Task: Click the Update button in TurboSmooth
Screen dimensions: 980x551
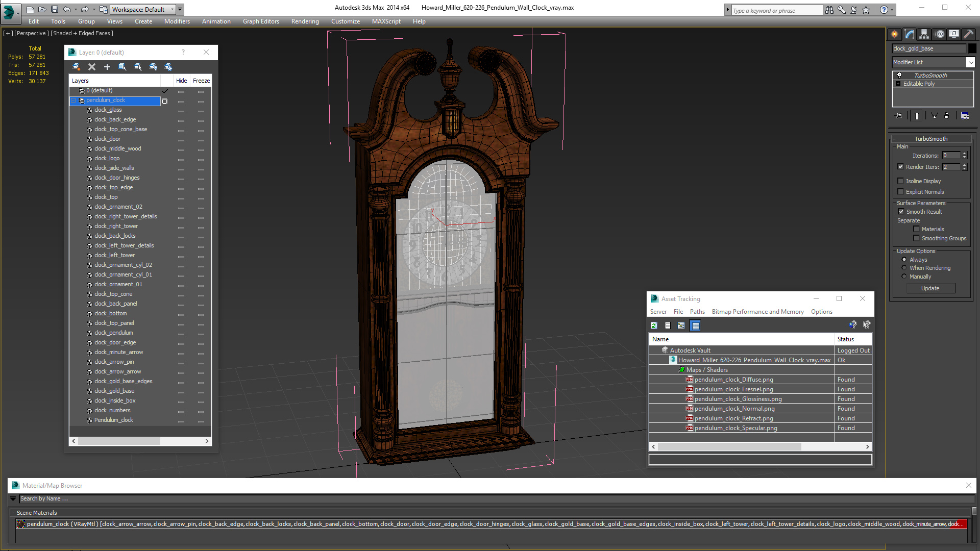Action: tap(930, 288)
